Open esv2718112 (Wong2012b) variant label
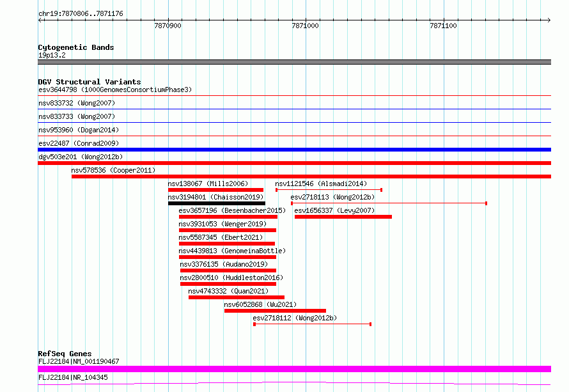The image size is (569, 392). click(x=295, y=318)
